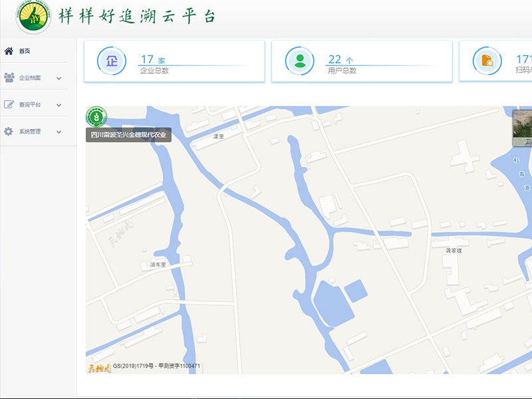Click the gear icon for 系统管理

[x=9, y=132]
